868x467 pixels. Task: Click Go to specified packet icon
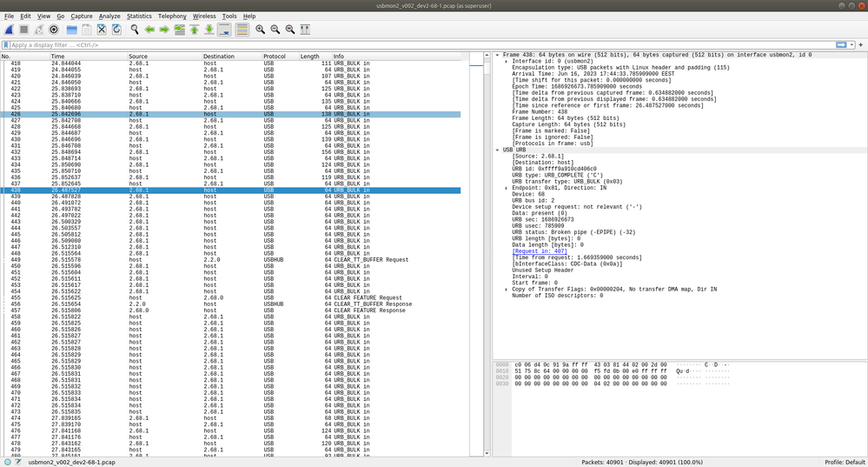point(179,30)
